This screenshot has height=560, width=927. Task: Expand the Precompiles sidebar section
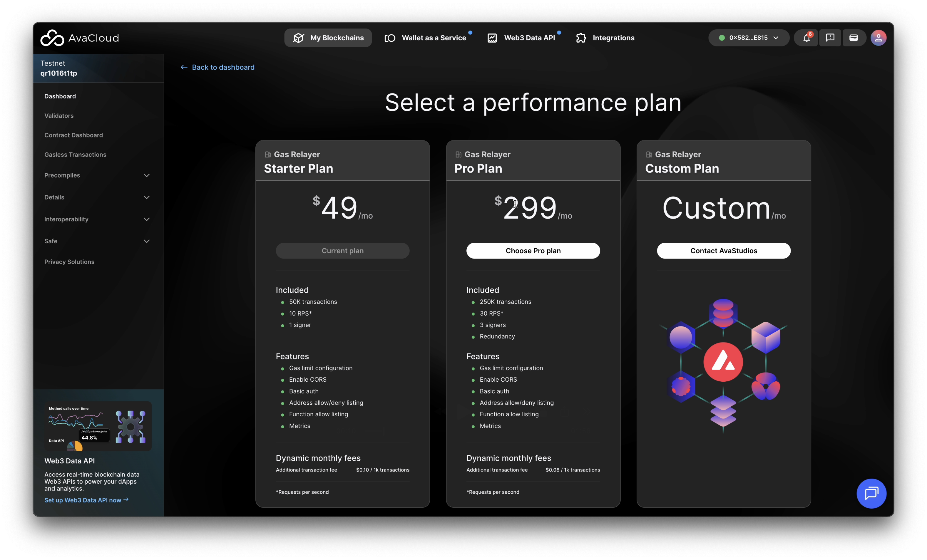pyautogui.click(x=147, y=175)
